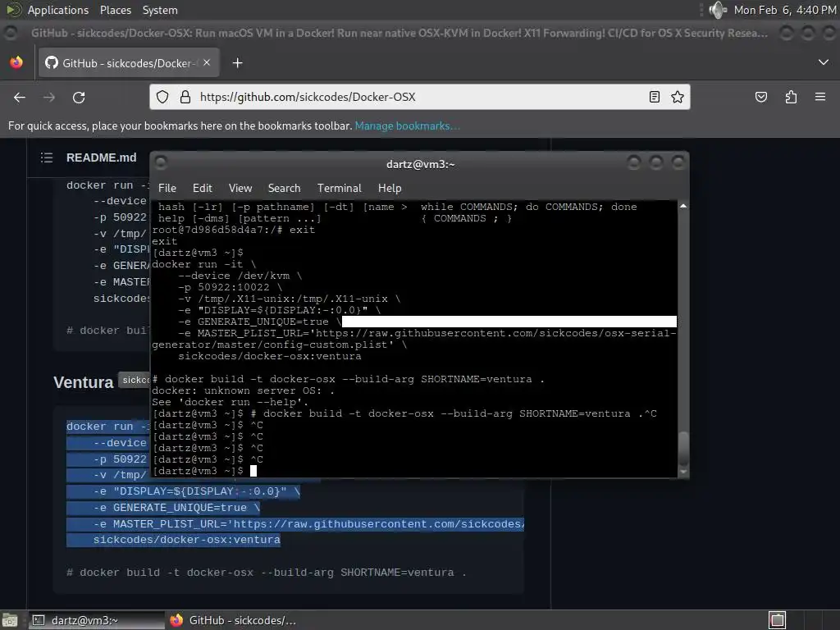Click the terminal window menu button
The image size is (840, 630).
tap(161, 162)
